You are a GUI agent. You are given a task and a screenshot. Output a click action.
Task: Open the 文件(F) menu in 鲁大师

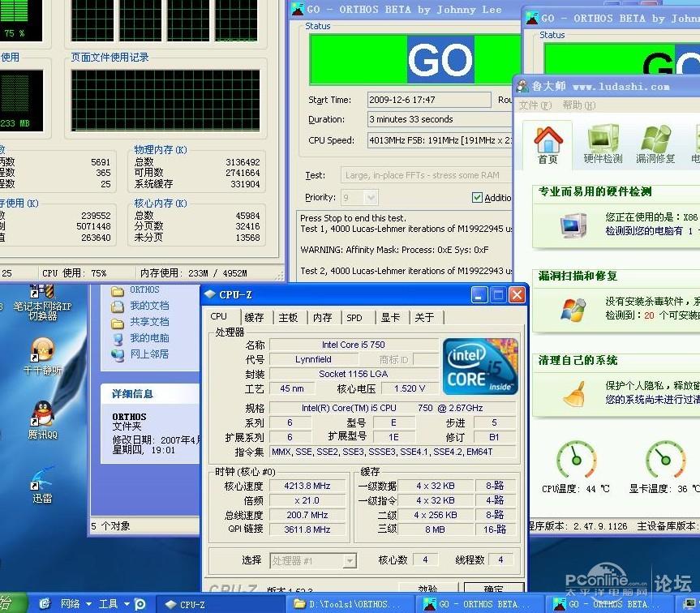pyautogui.click(x=535, y=105)
